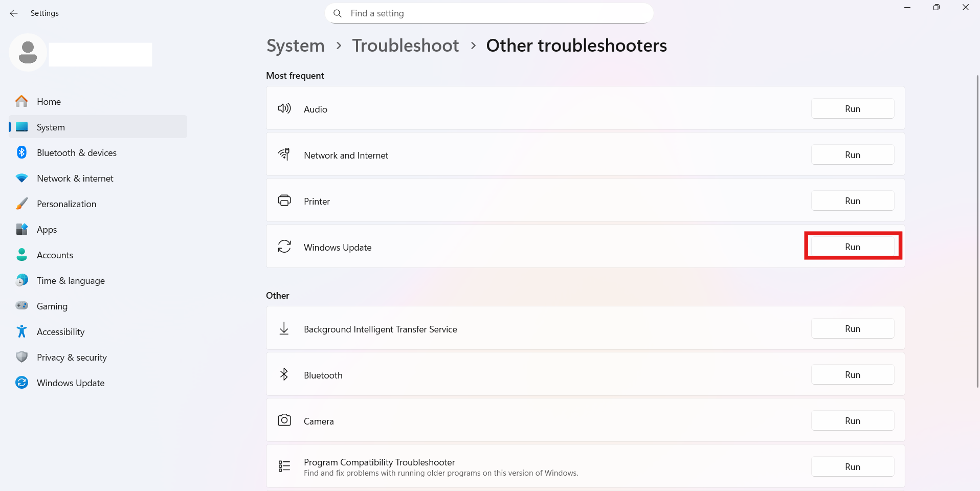This screenshot has height=491, width=980.
Task: Click the Windows Update sidebar icon
Action: [21, 383]
